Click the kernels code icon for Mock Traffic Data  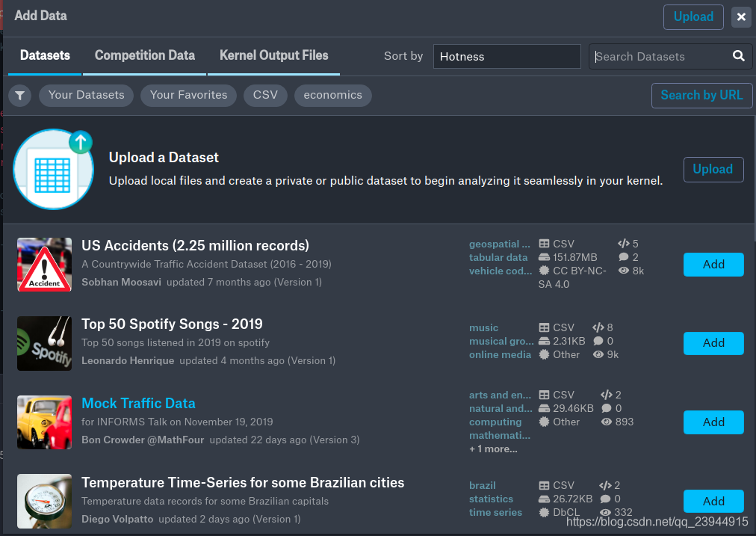point(607,395)
